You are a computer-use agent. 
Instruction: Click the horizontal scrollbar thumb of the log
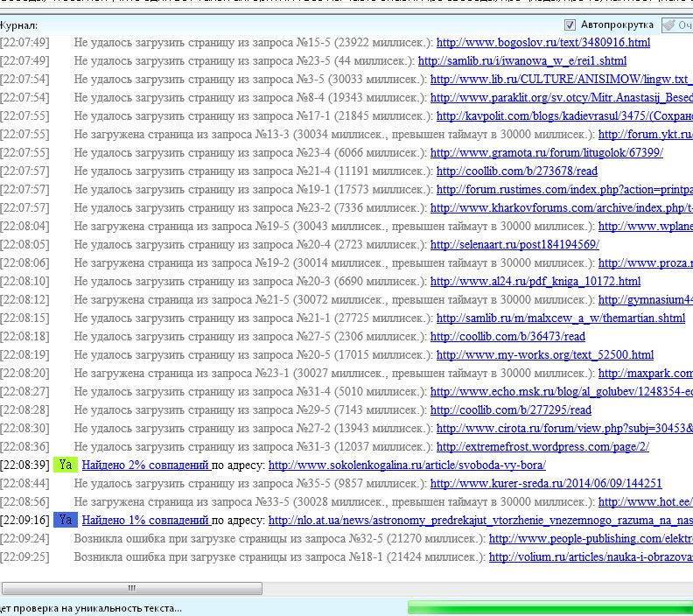point(131,588)
